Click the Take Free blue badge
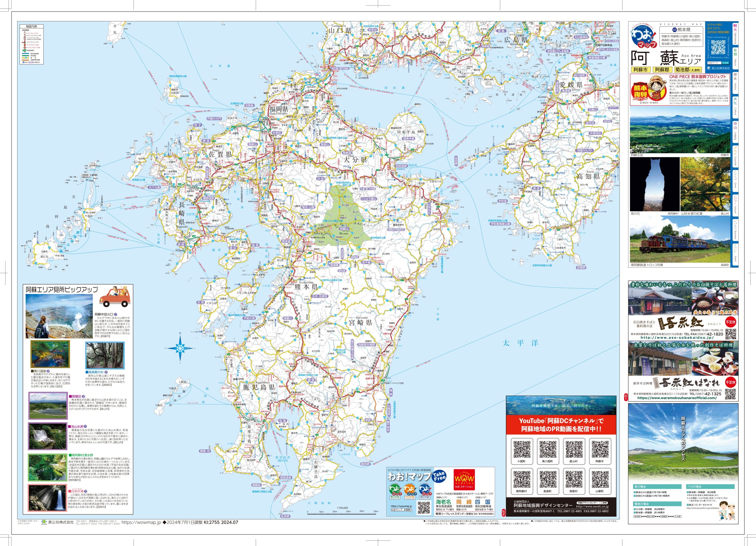This screenshot has width=756, height=546. (x=439, y=476)
